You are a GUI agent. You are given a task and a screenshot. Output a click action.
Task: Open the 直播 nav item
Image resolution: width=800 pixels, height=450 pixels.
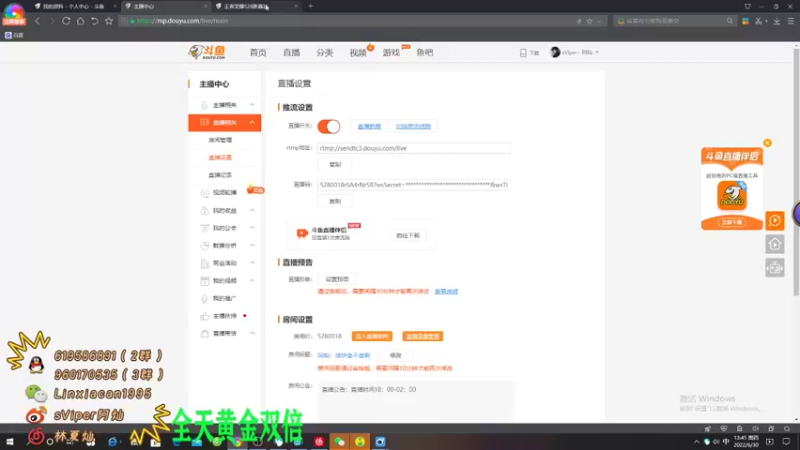pos(291,53)
